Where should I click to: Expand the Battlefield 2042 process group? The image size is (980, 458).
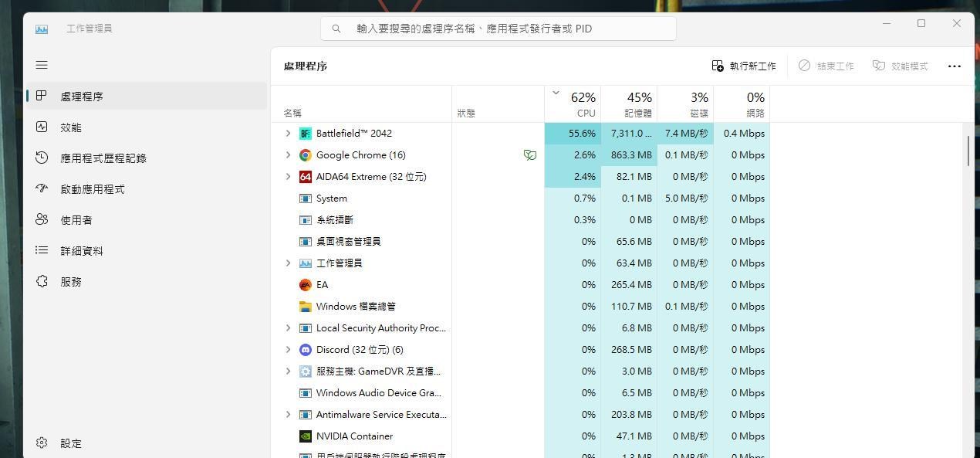click(x=289, y=133)
